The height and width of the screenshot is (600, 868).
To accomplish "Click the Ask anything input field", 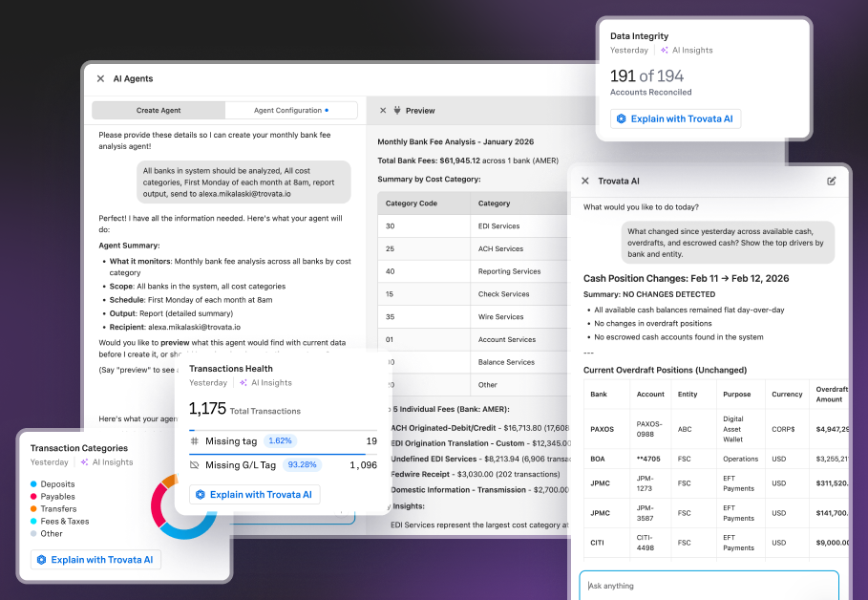I will coord(707,586).
